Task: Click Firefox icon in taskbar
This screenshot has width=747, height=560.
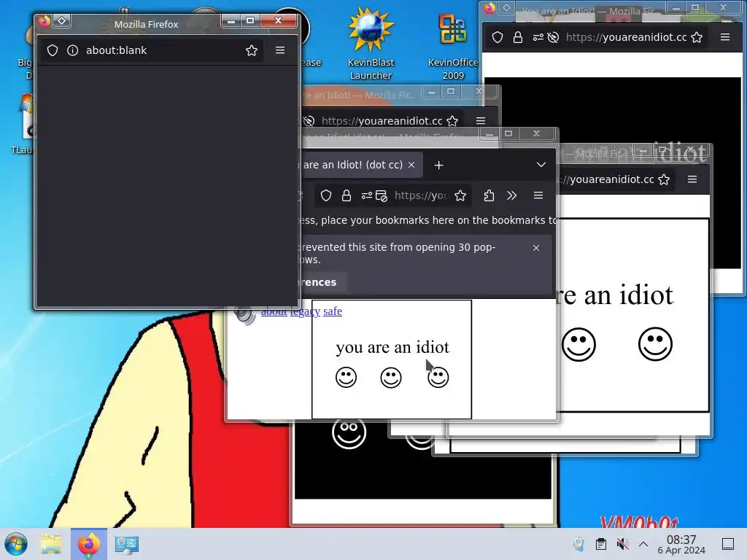Action: click(89, 544)
